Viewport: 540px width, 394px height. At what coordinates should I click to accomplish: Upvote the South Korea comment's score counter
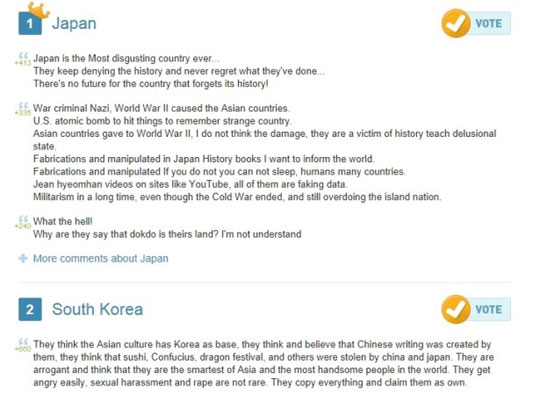23,349
